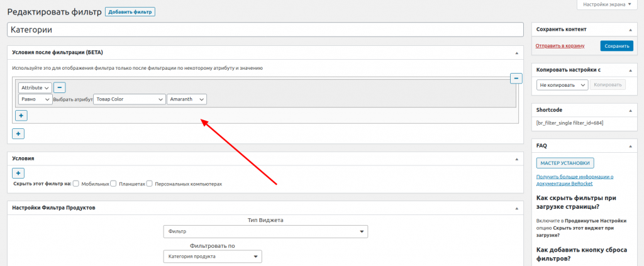Remove the Attribute condition with its minus button
Viewport: 644px width, 266px height.
(59, 88)
